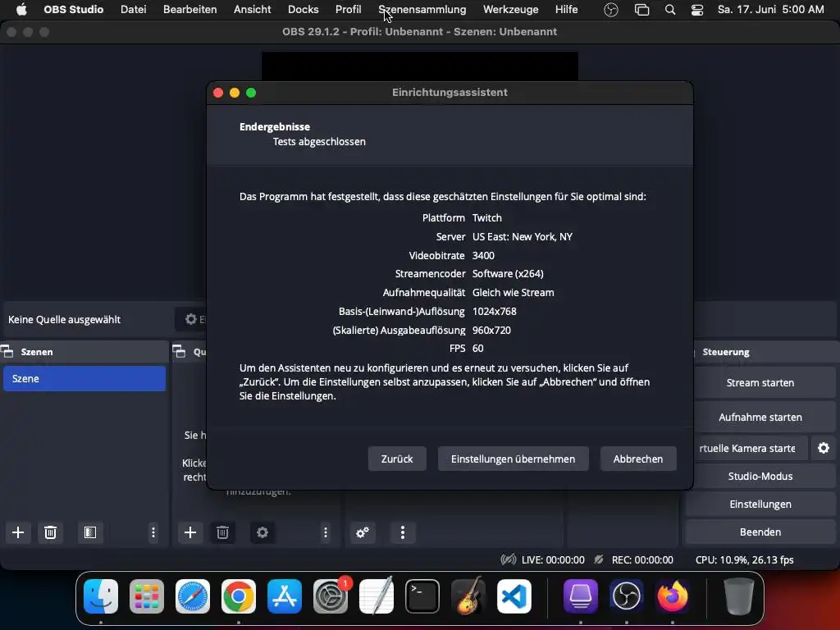
Task: Open Terminal from the Dock
Action: tap(422, 596)
